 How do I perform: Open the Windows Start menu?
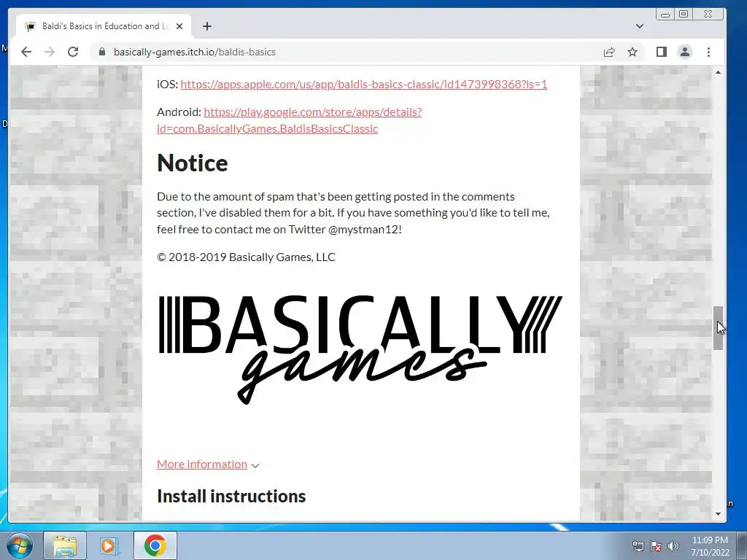tap(19, 545)
